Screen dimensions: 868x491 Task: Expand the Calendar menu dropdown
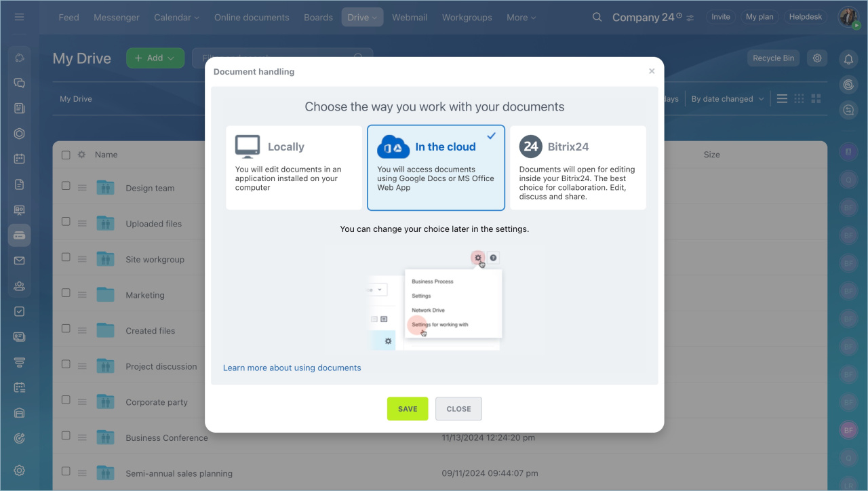coord(176,17)
